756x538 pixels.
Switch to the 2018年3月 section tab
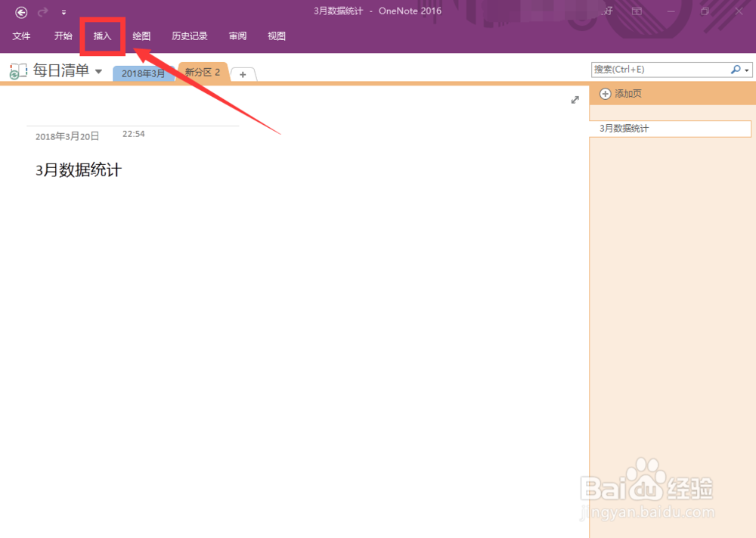(144, 73)
